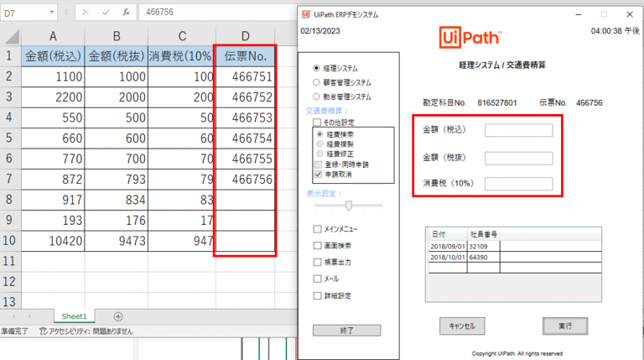The height and width of the screenshot is (360, 644).
Task: Select row 7 header in Excel
Action: point(9,180)
